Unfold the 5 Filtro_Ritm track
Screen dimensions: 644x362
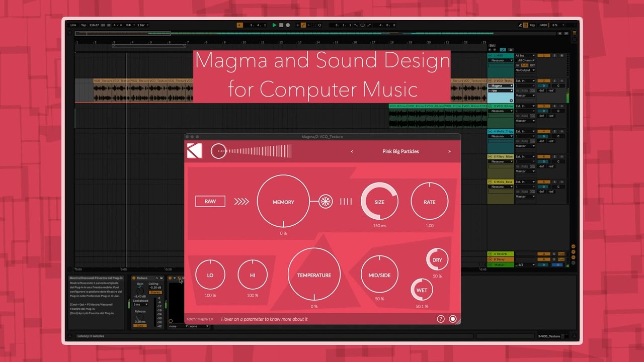(490, 156)
